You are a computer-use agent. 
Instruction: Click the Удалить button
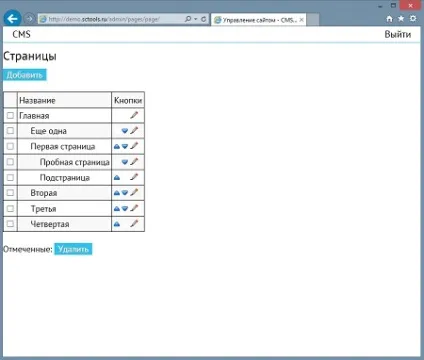pos(73,249)
